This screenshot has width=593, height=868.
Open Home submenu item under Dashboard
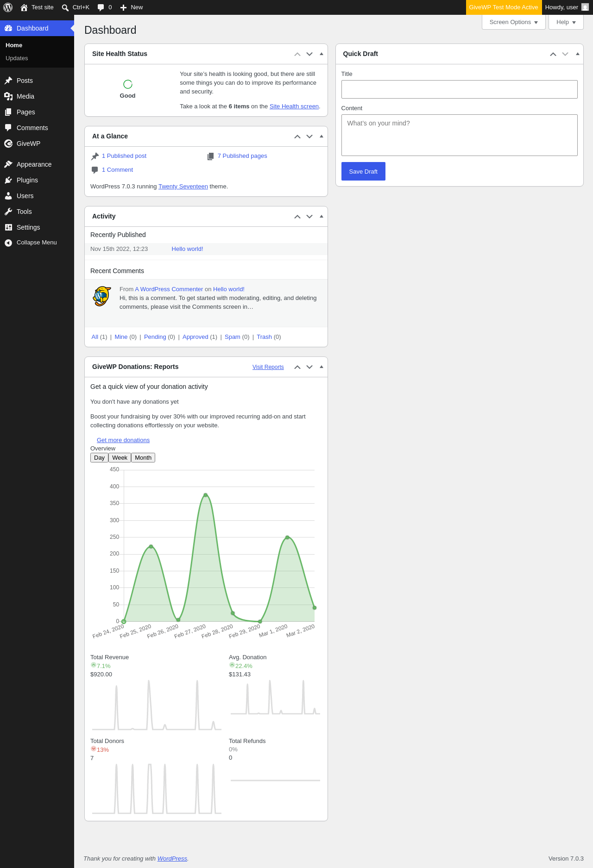(x=14, y=45)
